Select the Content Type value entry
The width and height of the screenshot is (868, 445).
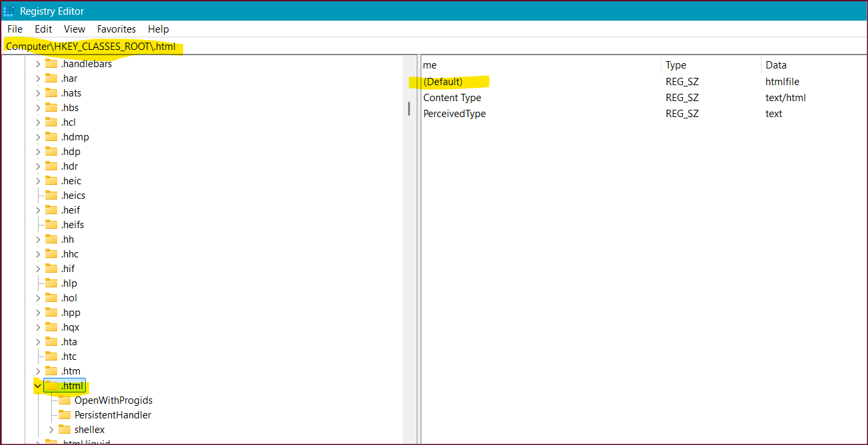coord(452,98)
